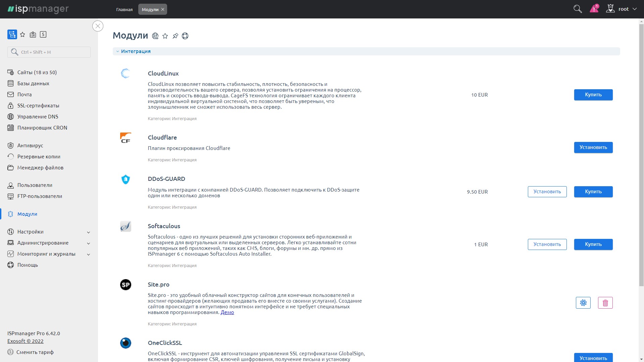
Task: Open the root user dropdown
Action: (x=623, y=9)
